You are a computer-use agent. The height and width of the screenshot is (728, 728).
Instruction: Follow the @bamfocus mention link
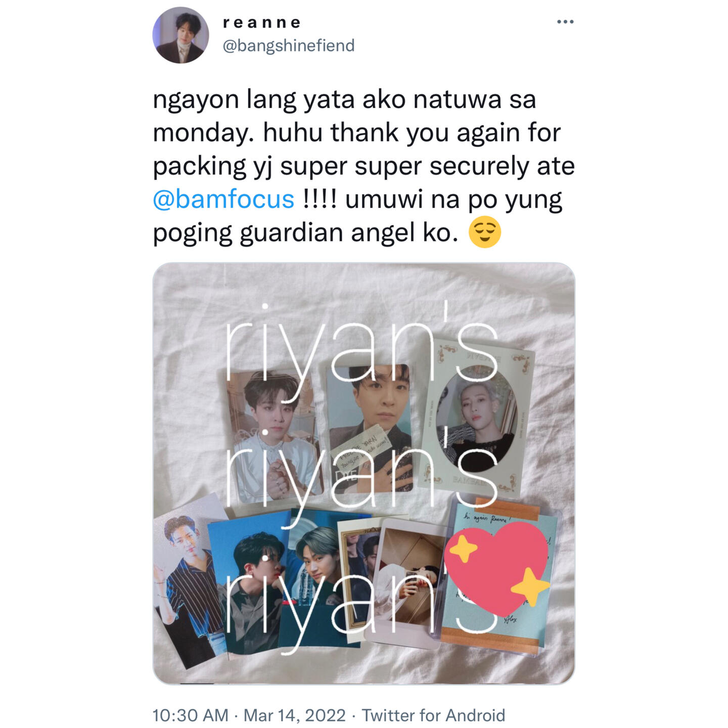coord(223,199)
